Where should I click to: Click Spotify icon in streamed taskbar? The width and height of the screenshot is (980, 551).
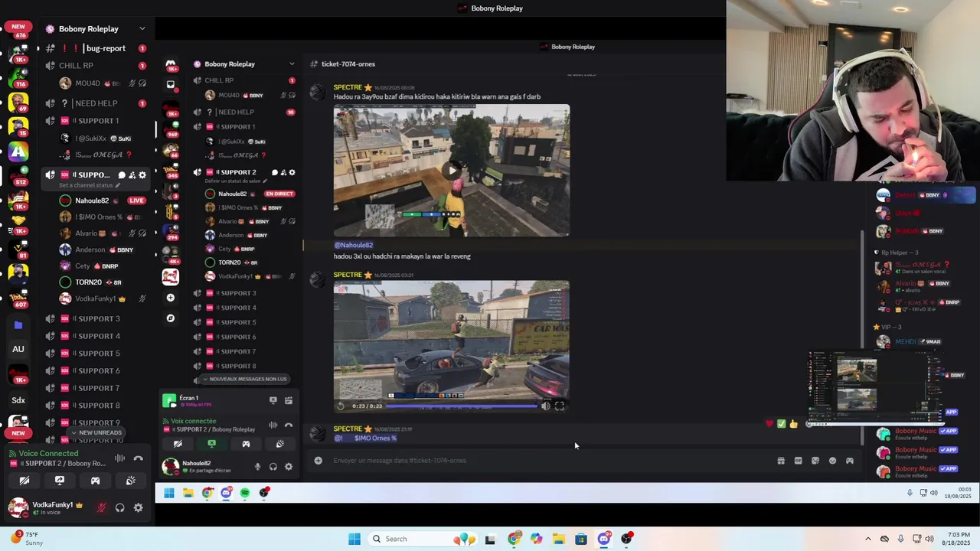[x=245, y=493]
